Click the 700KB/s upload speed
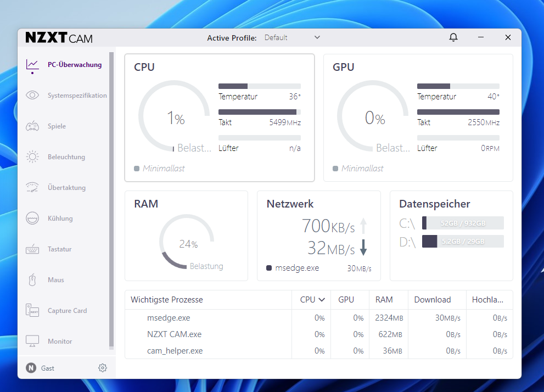This screenshot has height=392, width=544. tap(328, 226)
